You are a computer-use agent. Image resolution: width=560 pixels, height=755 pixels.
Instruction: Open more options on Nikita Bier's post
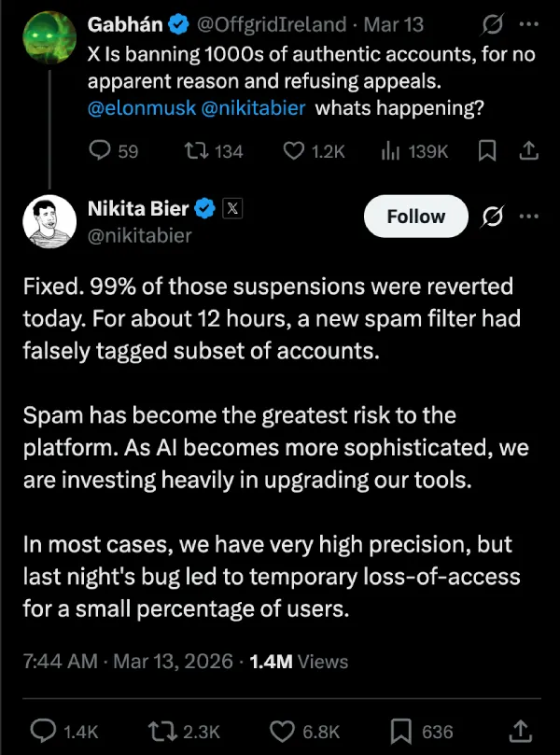pyautogui.click(x=528, y=217)
